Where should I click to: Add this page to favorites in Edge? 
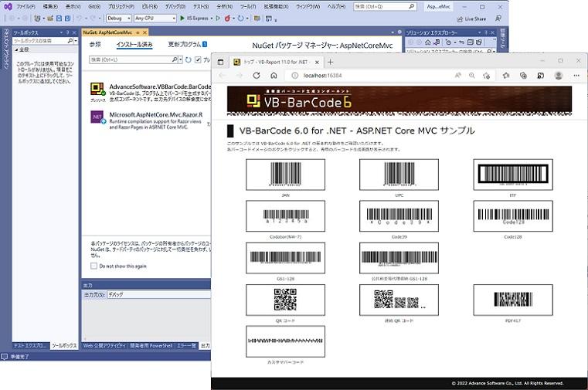tap(486, 76)
